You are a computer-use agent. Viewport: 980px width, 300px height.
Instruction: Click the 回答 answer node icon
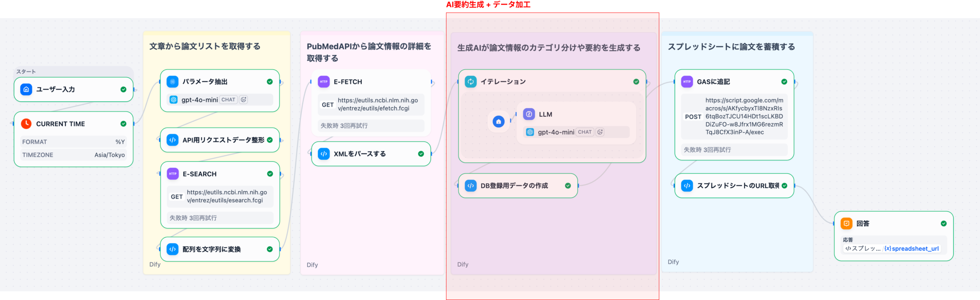846,223
